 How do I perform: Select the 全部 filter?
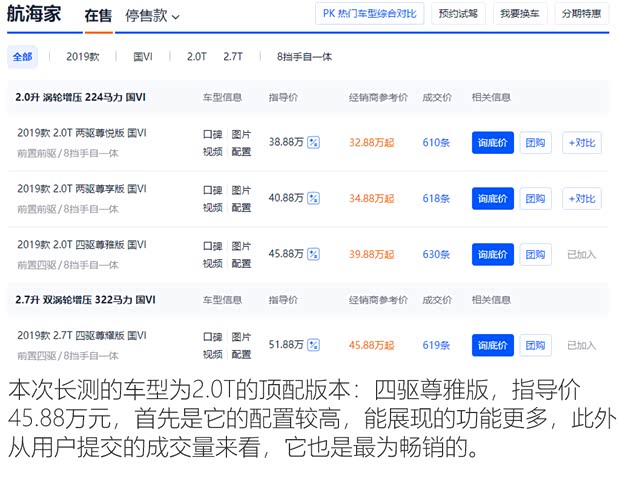click(23, 57)
